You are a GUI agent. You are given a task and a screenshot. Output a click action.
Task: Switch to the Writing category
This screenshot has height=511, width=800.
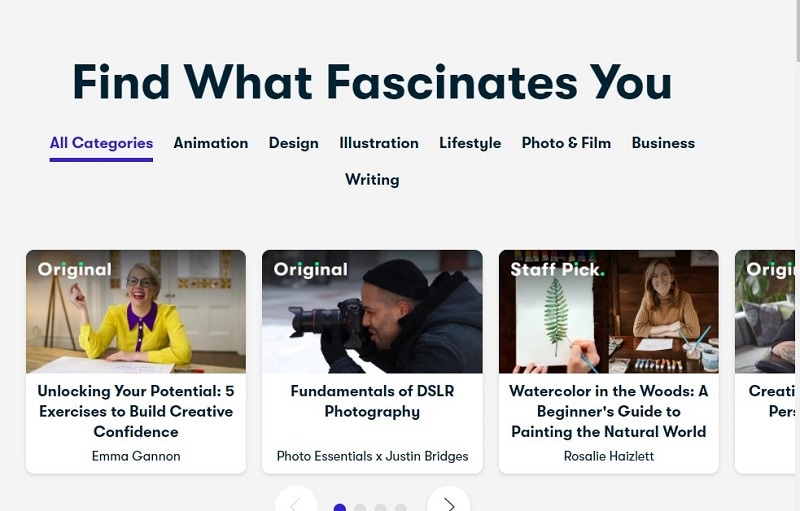pos(372,180)
